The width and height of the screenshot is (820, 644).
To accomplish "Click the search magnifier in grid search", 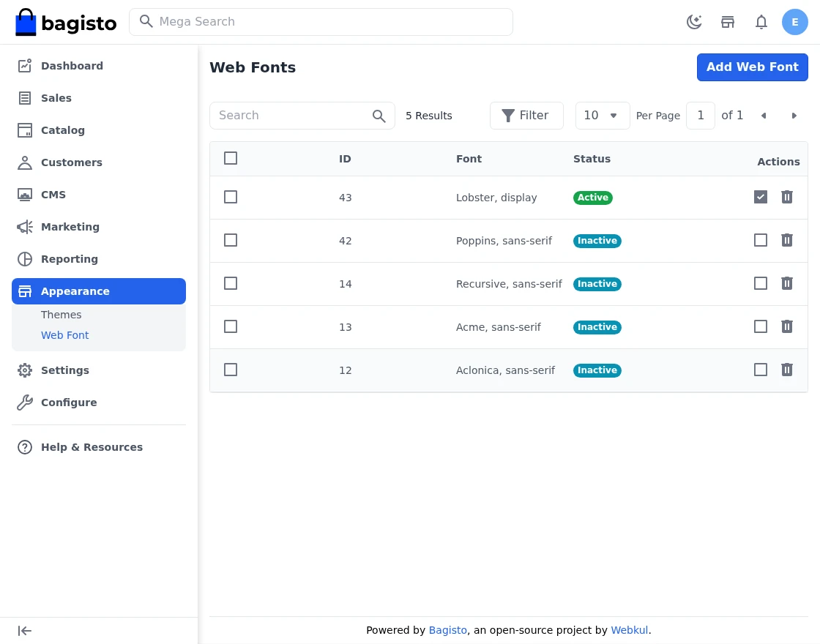I will pyautogui.click(x=379, y=116).
